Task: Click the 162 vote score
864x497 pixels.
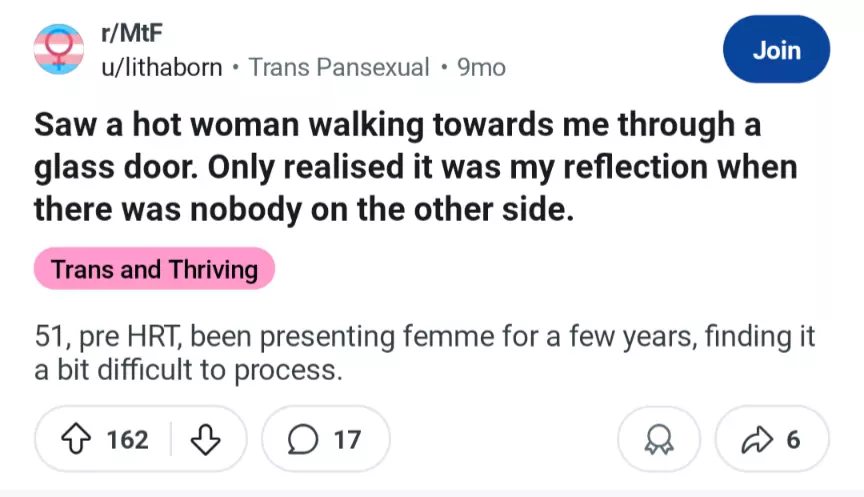Action: tap(128, 439)
